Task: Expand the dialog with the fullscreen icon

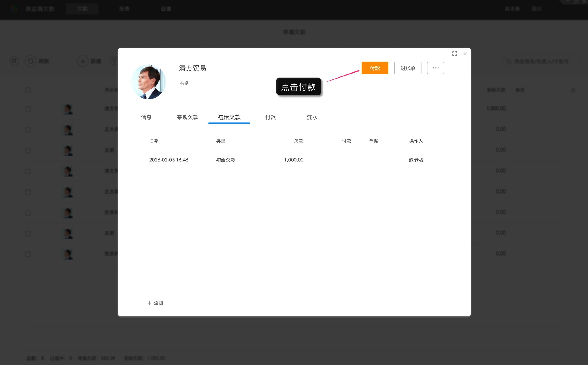Action: (x=455, y=54)
